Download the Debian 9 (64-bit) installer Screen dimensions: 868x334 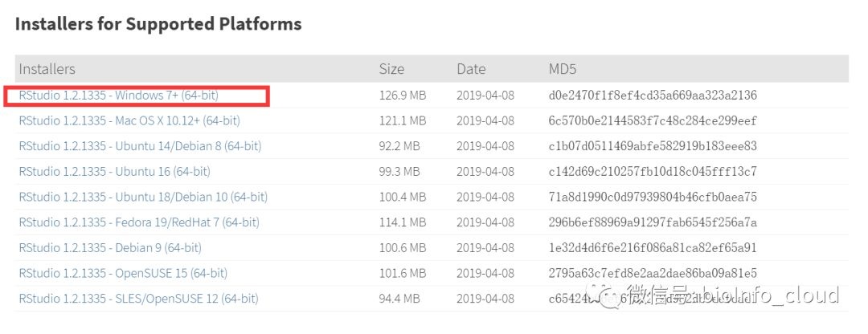(110, 247)
